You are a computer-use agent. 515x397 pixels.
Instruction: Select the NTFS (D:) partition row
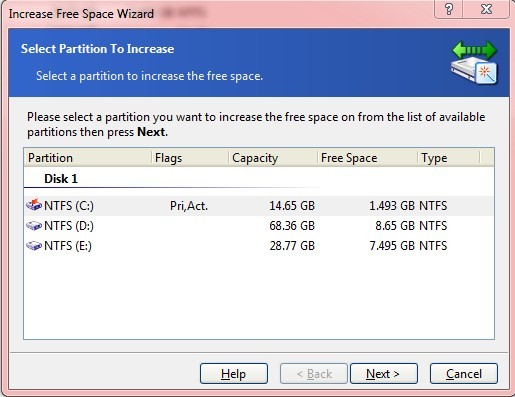coord(259,226)
